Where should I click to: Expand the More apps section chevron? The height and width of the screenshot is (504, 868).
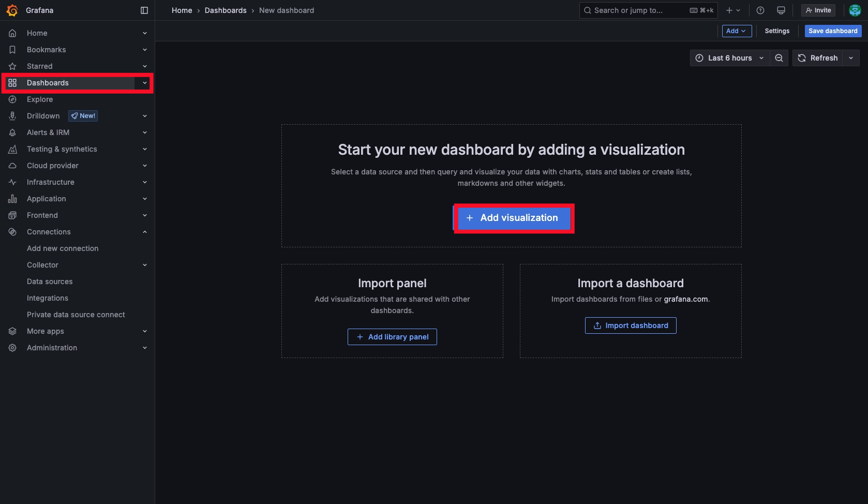click(x=145, y=331)
